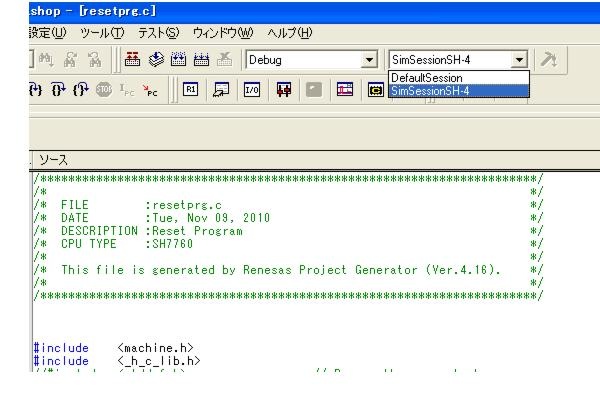Expand the Debug configuration dropdown
600x396 pixels.
pos(369,60)
